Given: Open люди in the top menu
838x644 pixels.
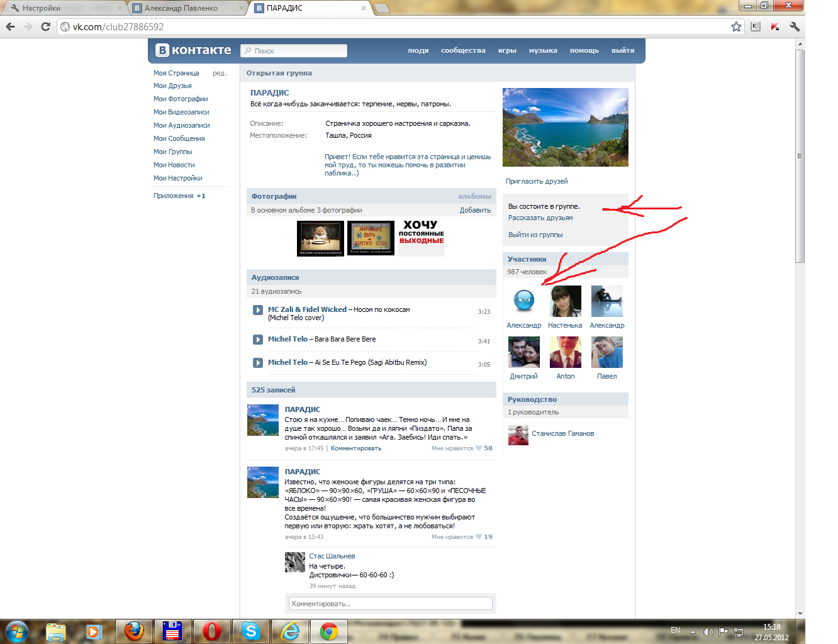Looking at the screenshot, I should click(418, 50).
